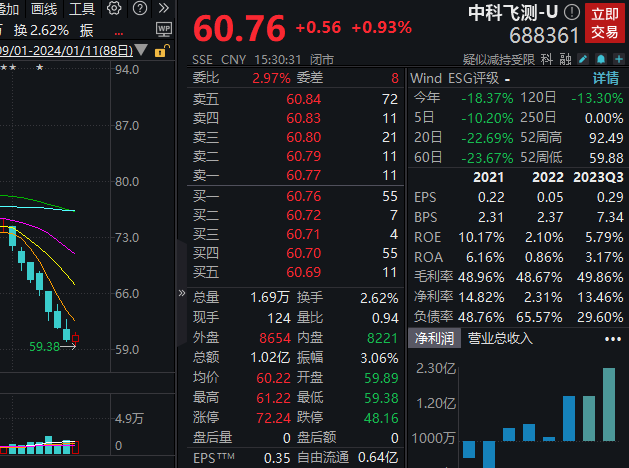The width and height of the screenshot is (629, 468).
Task: Click the stock code 688361
Action: tap(544, 36)
